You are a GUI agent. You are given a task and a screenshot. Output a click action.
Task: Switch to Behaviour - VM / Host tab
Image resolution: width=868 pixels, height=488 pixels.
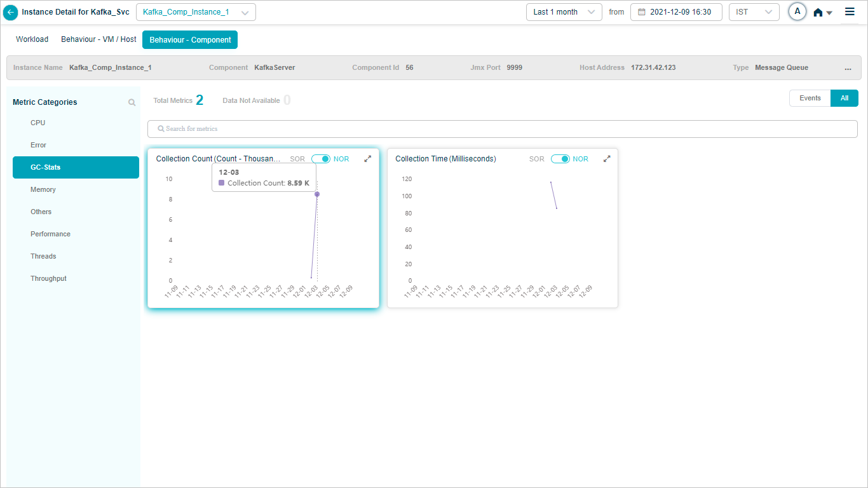pos(98,39)
